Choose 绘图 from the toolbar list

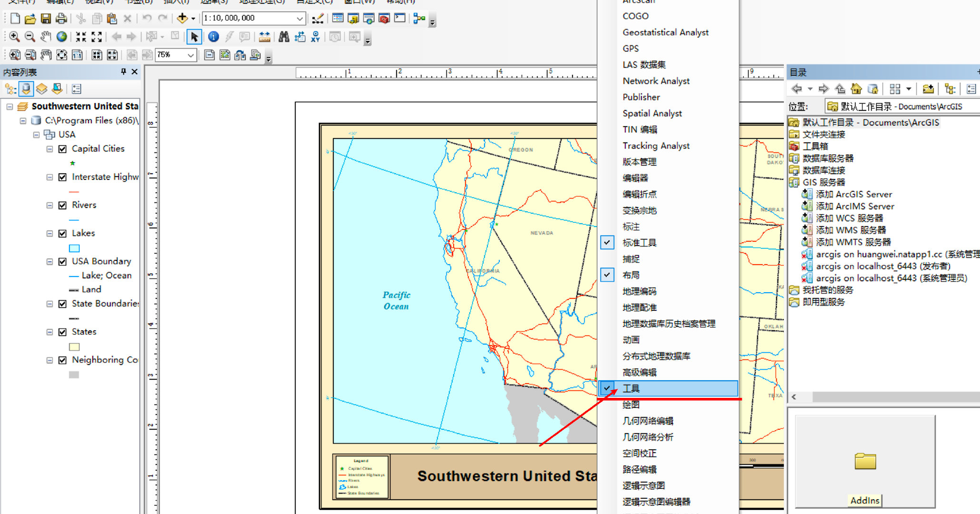point(631,405)
